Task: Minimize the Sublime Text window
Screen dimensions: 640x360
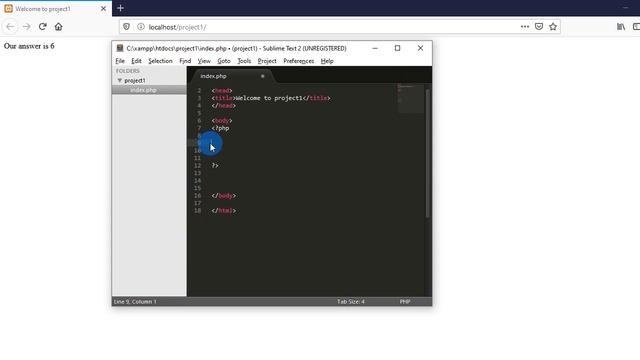Action: point(375,48)
